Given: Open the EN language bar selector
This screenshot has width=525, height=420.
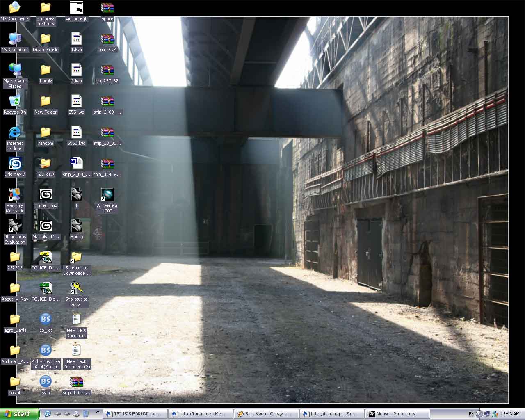Looking at the screenshot, I should point(471,414).
